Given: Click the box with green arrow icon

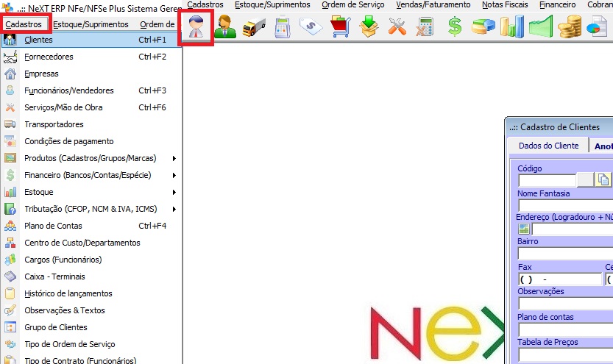Looking at the screenshot, I should [x=369, y=26].
